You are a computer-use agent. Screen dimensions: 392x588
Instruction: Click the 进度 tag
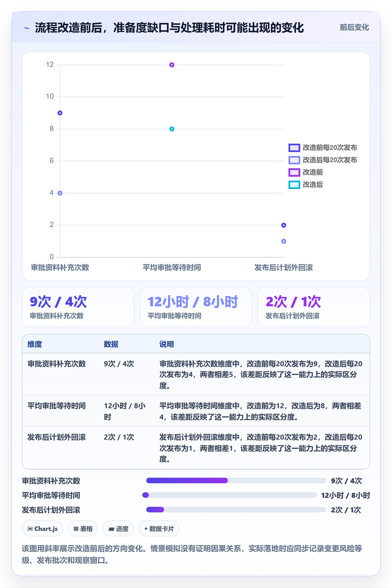118,529
